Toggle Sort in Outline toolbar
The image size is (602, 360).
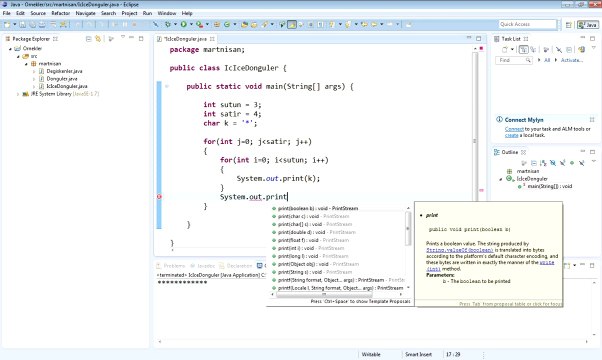(x=543, y=163)
